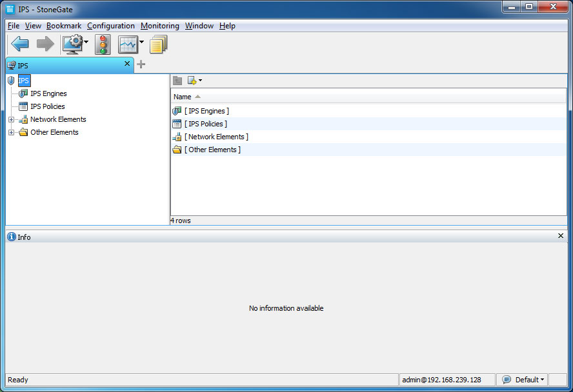This screenshot has height=392, width=573.
Task: Select the IPS tab
Action: coord(70,65)
